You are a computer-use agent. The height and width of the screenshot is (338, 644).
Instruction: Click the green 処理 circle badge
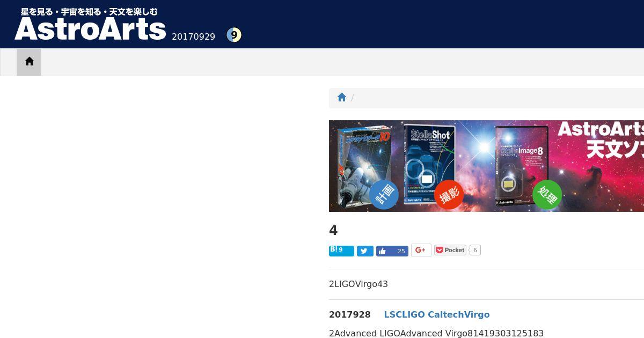tap(547, 195)
